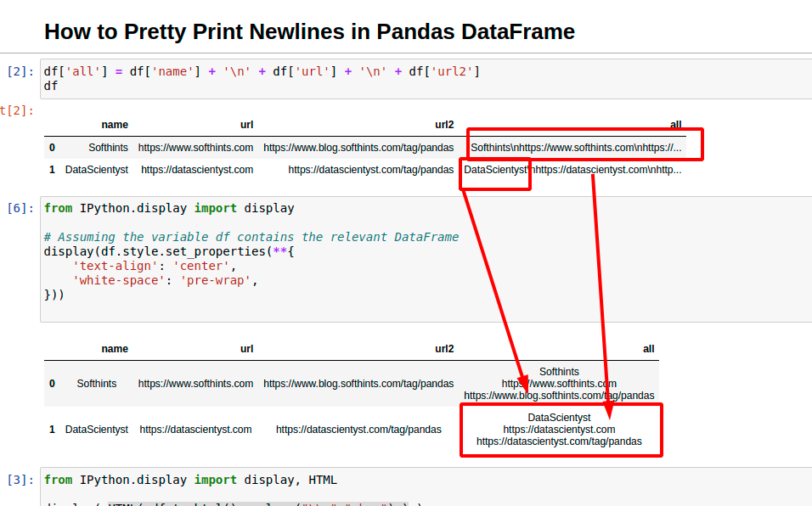This screenshot has width=812, height=506.
Task: Open the https://www.softhints.com link
Action: [196, 147]
